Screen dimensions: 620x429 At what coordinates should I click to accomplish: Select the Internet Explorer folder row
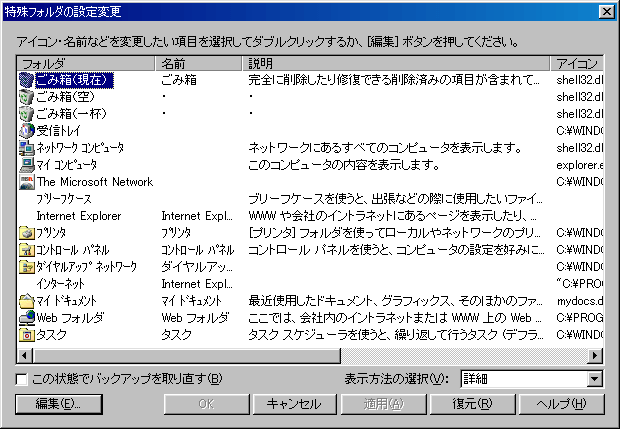tap(79, 216)
